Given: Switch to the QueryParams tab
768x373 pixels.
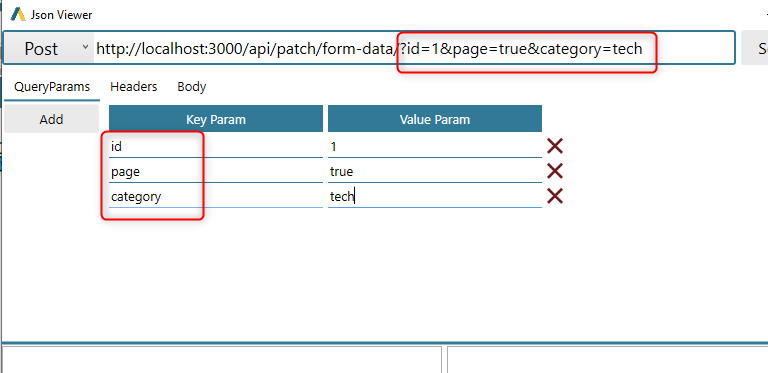Looking at the screenshot, I should pos(52,87).
